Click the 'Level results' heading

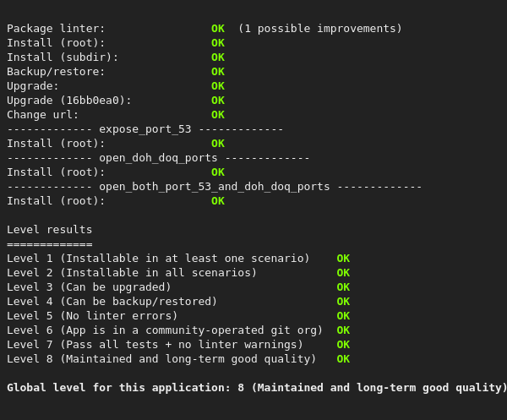49,230
